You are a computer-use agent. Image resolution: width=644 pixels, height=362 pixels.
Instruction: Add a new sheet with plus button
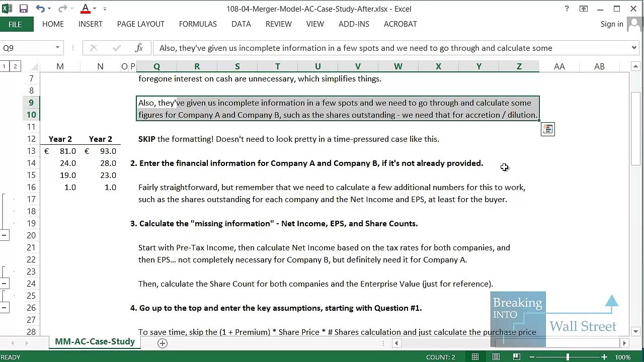(x=162, y=343)
